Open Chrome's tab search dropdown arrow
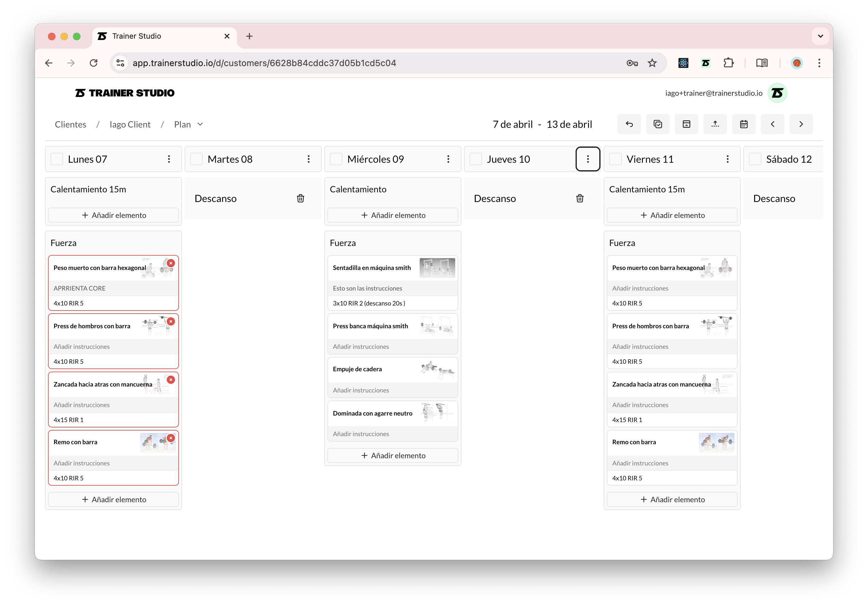The image size is (868, 606). tap(820, 36)
